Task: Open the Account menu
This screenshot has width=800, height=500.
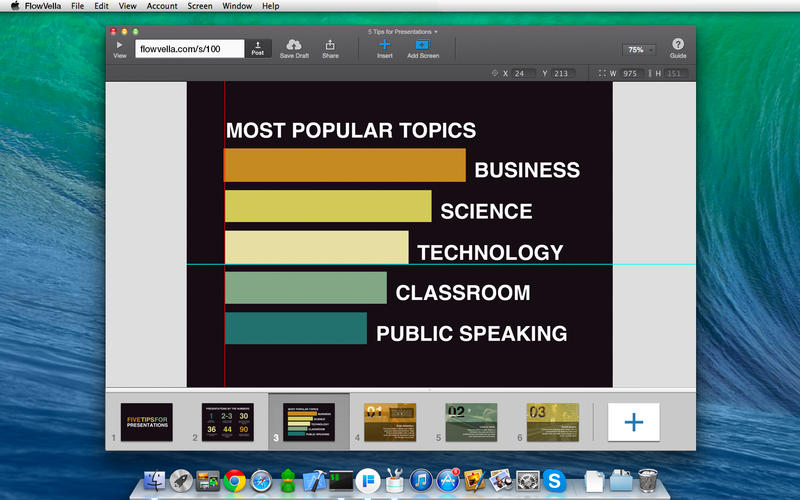Action: pos(162,6)
